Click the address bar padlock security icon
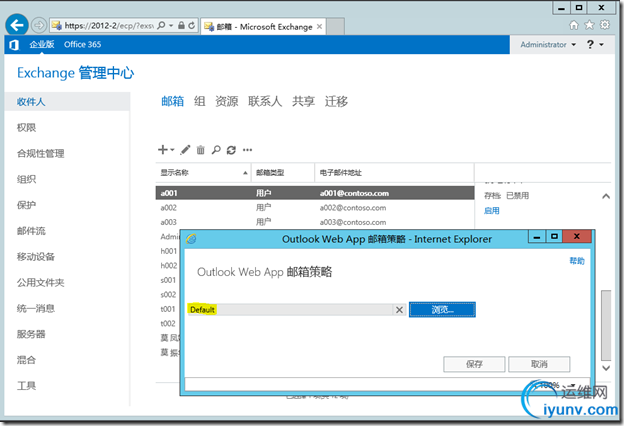The height and width of the screenshot is (426, 624). 181,25
